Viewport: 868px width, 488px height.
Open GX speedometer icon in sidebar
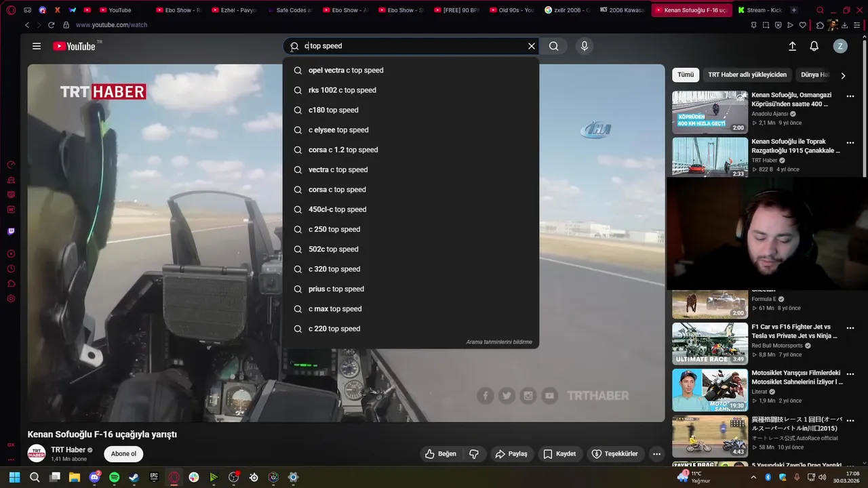pos(11,165)
